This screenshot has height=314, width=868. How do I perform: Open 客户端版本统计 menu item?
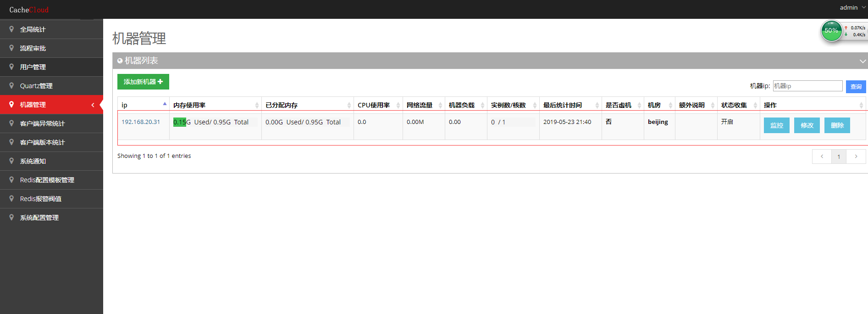click(x=51, y=142)
